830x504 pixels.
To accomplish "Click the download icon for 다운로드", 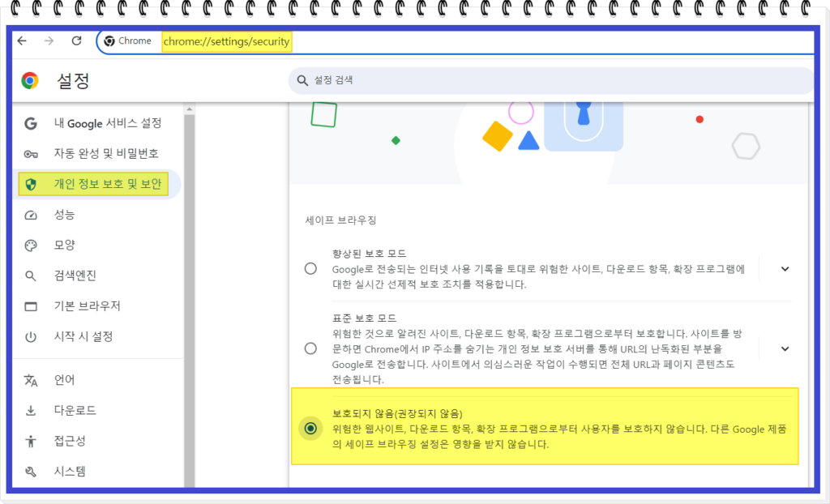I will [x=31, y=410].
